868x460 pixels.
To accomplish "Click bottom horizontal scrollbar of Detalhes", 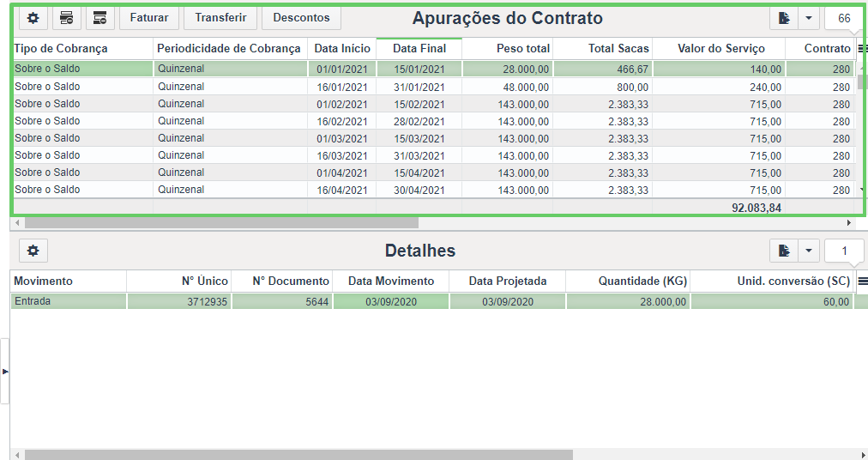I will pos(299,455).
